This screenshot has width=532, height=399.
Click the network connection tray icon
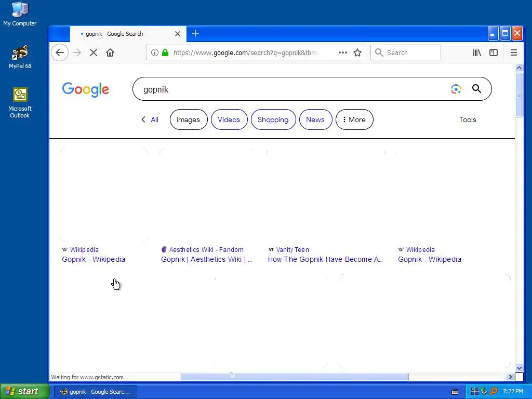[x=484, y=391]
